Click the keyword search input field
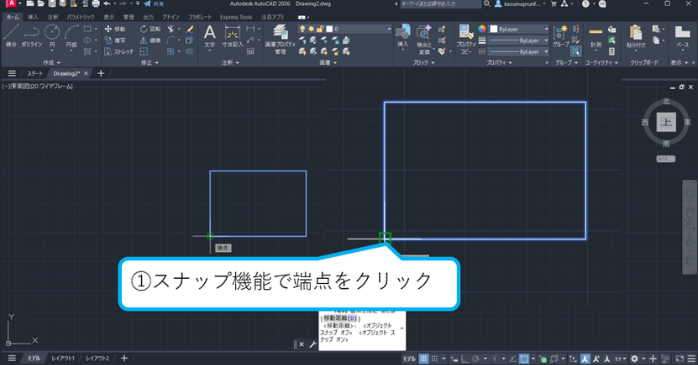The width and height of the screenshot is (698, 365). click(441, 4)
